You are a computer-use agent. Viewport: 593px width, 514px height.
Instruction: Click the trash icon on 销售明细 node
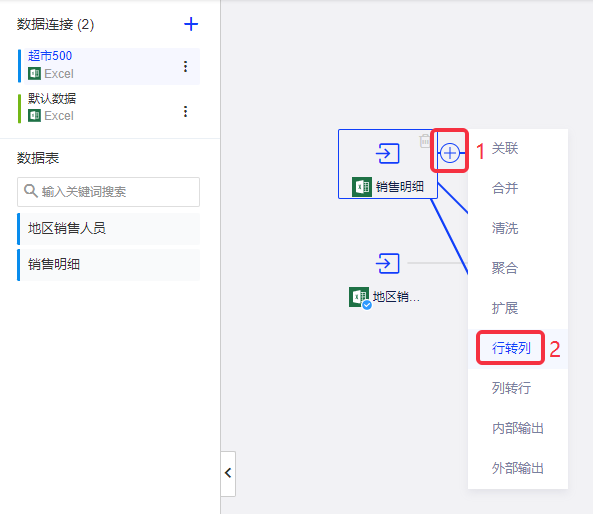[x=425, y=141]
